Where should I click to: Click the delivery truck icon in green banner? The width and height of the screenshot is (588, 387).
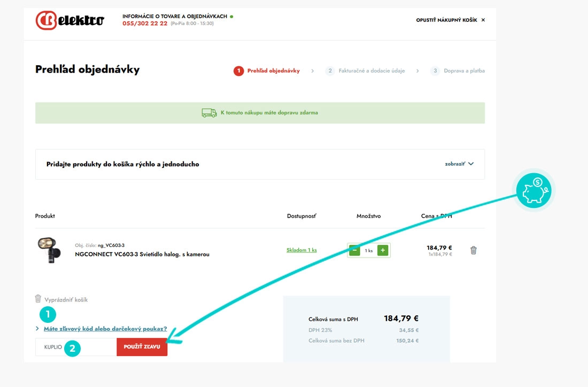[x=209, y=112]
